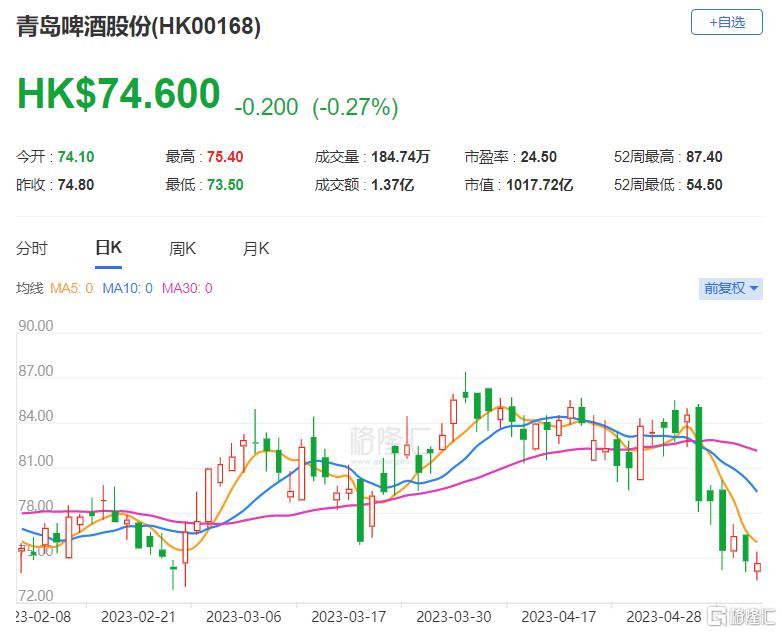Expand the 前复权 adjustment dropdown
Screen dimensions: 782x633
tap(731, 288)
